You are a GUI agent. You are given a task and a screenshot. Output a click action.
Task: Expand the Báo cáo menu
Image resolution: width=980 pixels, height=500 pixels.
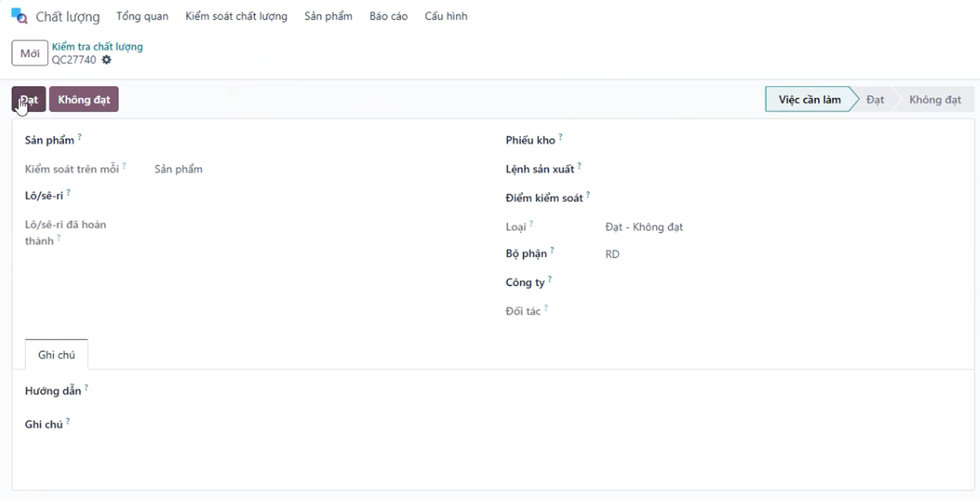tap(388, 16)
